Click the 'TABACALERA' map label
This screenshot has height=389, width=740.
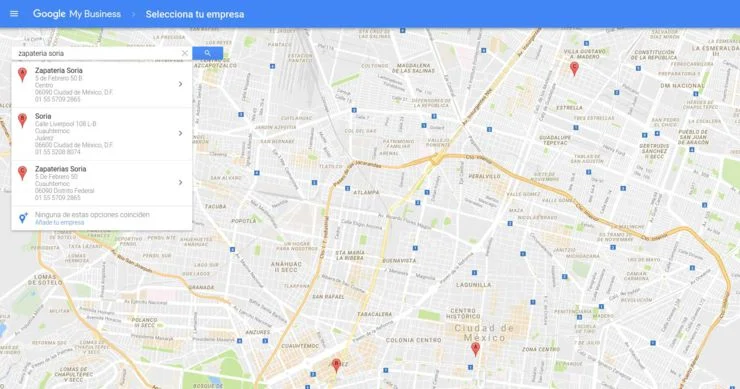click(375, 314)
